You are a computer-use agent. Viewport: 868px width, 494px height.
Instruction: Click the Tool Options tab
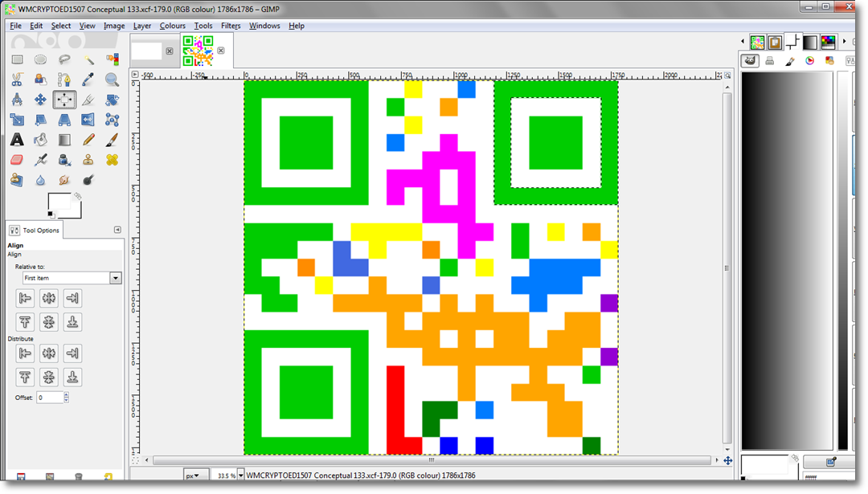point(35,230)
